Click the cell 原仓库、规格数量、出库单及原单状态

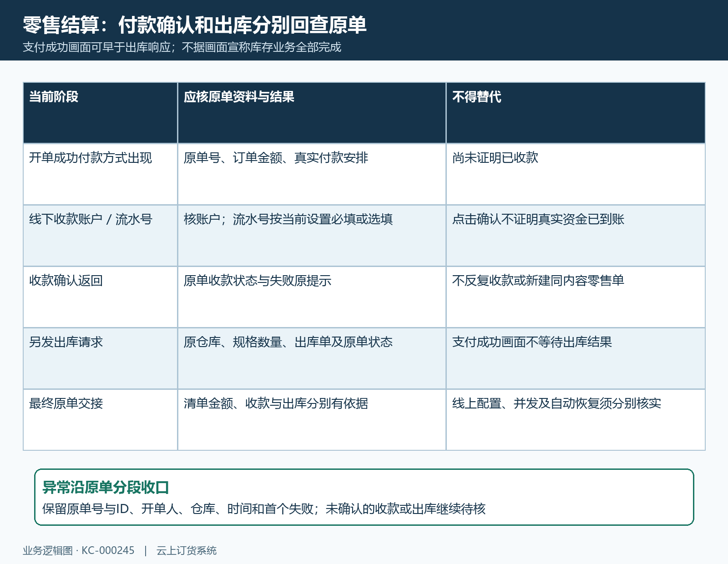point(312,358)
